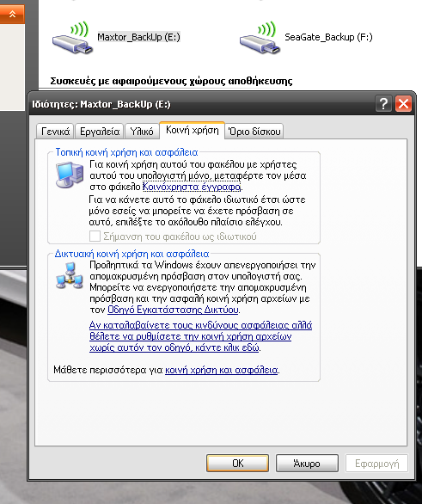Click the dialog title Ιδιότητες: Maxtor_BackUp (E:)
Image resolution: width=422 pixels, height=504 pixels.
pyautogui.click(x=101, y=104)
